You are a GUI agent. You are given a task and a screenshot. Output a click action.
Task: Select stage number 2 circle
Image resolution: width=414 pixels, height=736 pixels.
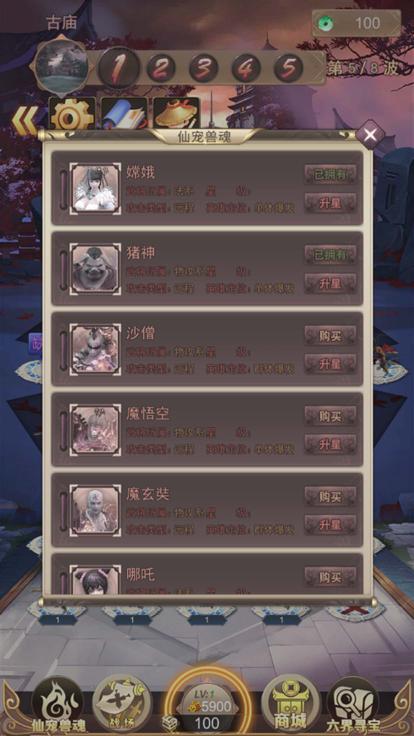[161, 69]
